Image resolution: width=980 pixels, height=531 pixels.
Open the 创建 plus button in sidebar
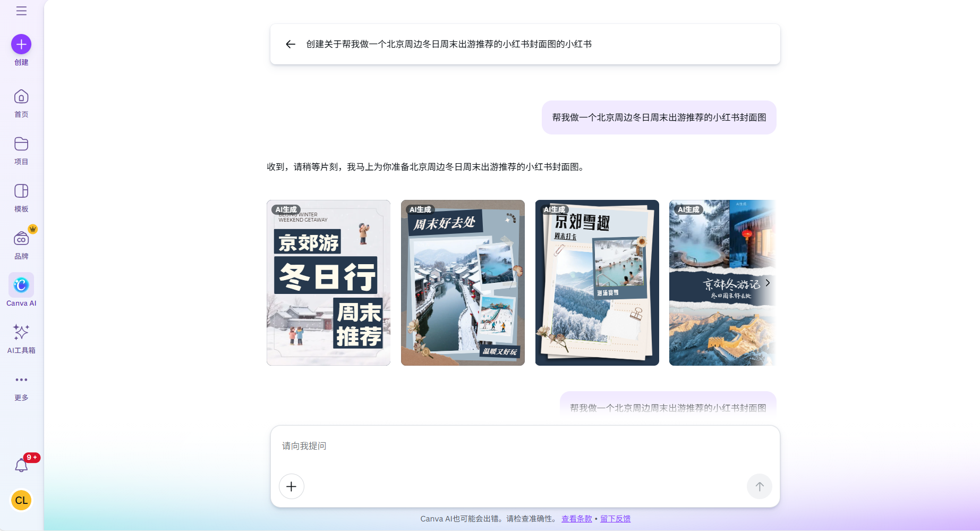(x=21, y=44)
